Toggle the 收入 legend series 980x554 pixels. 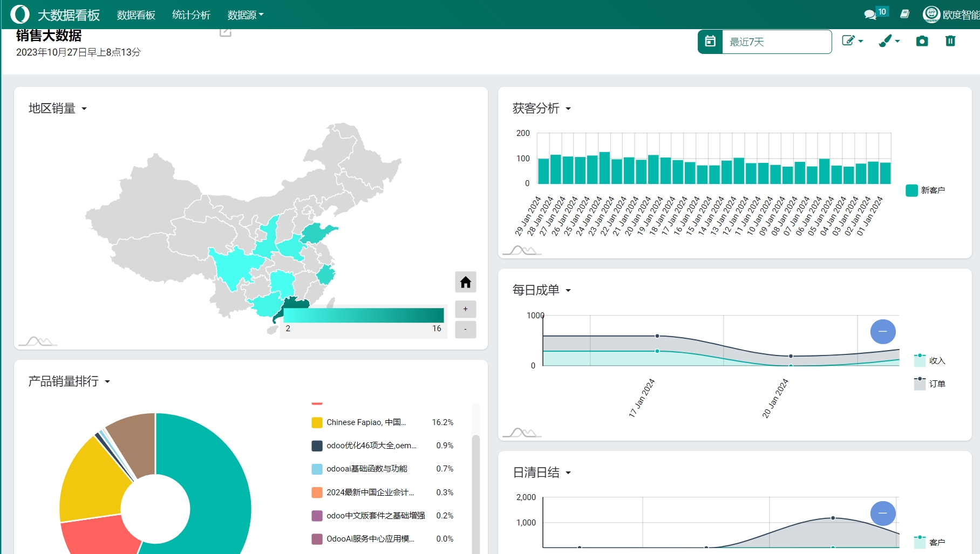pos(929,360)
